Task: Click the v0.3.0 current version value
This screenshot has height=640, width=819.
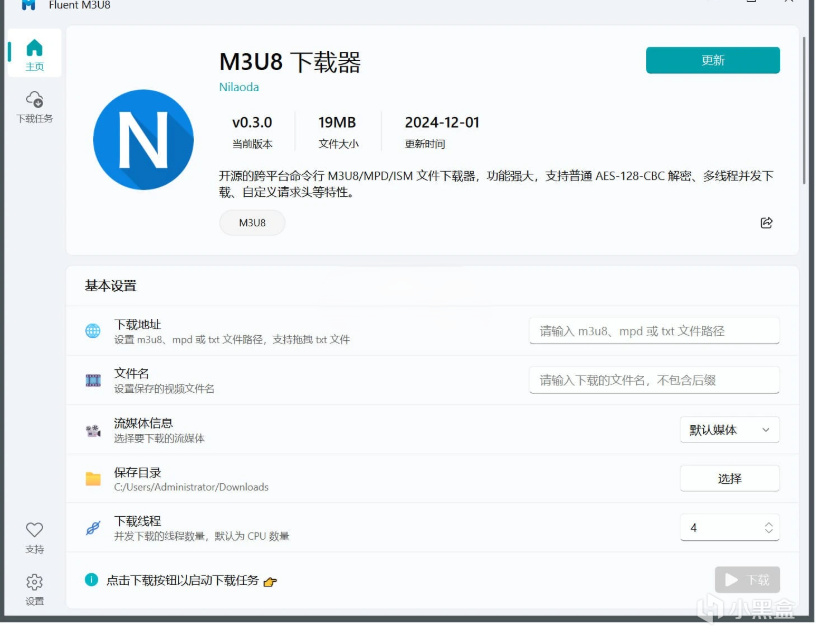Action: tap(252, 123)
